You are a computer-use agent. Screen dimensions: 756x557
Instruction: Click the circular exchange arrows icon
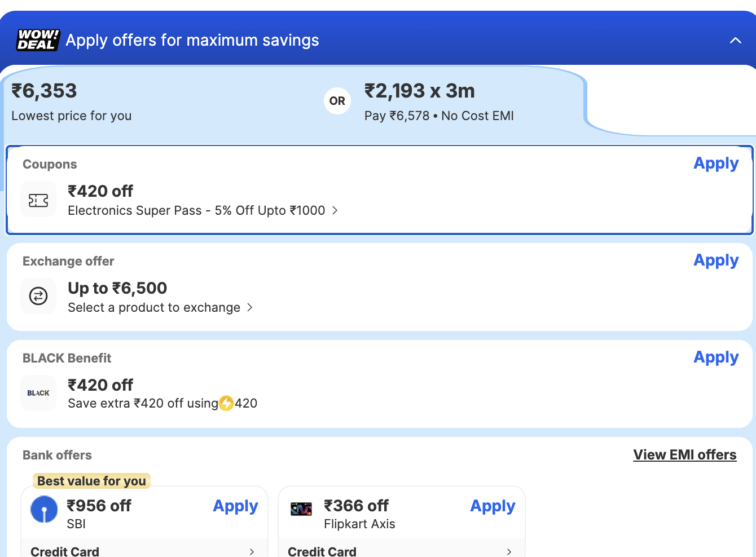(x=38, y=296)
